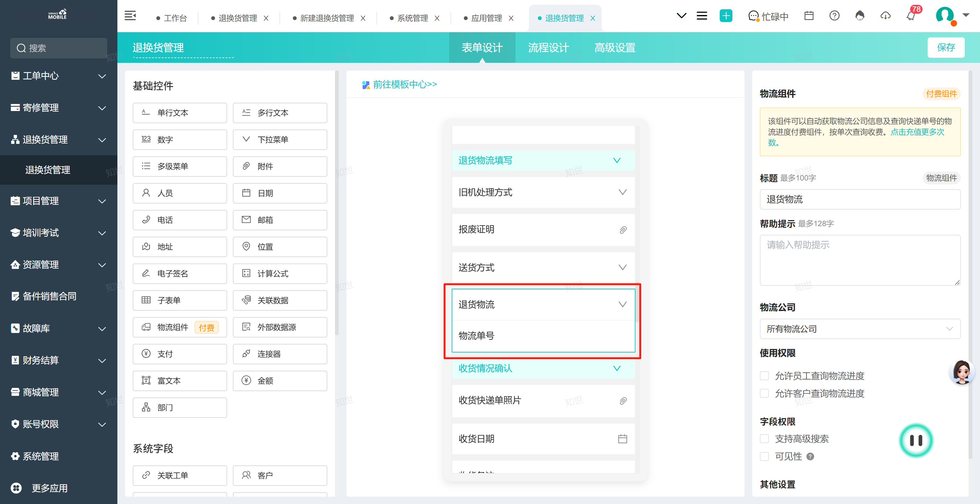This screenshot has height=504, width=980.
Task: Open the 旧机处理方式 dropdown field
Action: (543, 192)
